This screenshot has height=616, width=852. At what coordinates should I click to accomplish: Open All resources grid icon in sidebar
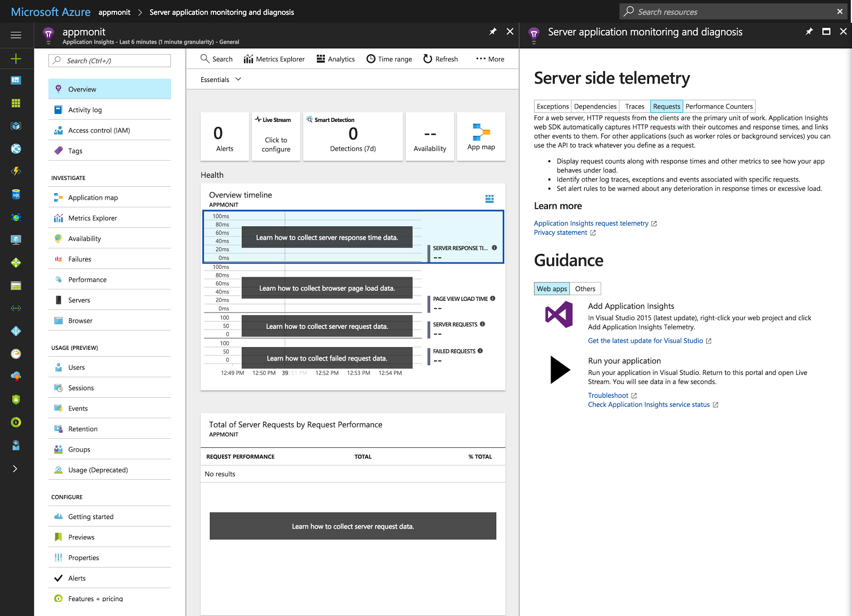16,103
